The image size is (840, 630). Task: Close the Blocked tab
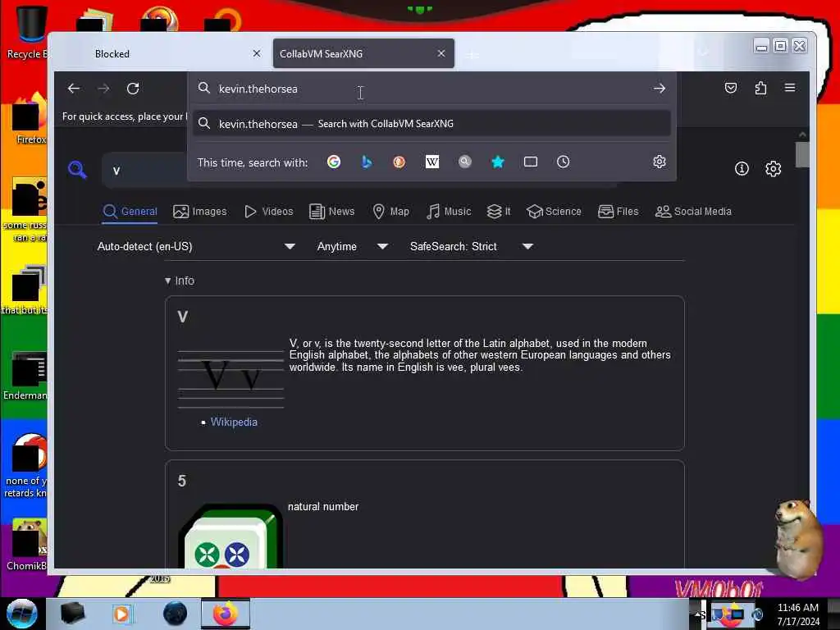(257, 53)
